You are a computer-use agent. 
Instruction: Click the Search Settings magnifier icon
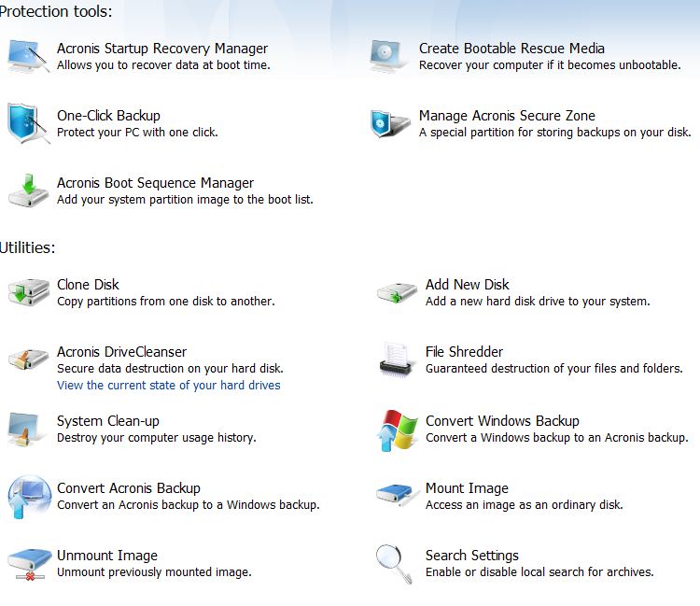pyautogui.click(x=394, y=564)
